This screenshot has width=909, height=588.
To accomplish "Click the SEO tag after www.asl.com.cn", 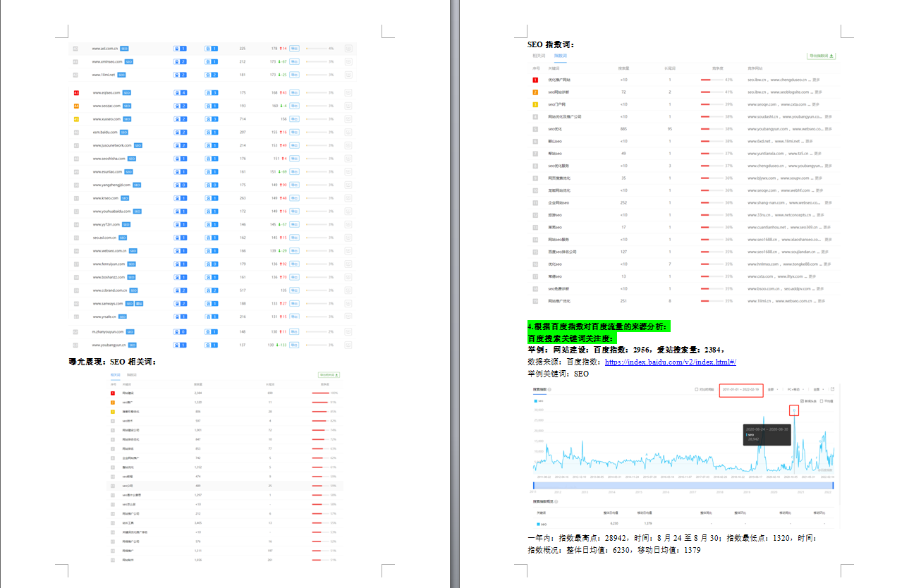I will coord(124,49).
